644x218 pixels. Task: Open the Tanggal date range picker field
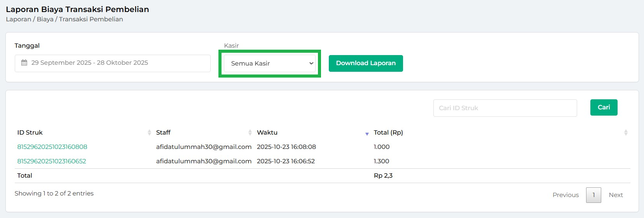pyautogui.click(x=113, y=63)
